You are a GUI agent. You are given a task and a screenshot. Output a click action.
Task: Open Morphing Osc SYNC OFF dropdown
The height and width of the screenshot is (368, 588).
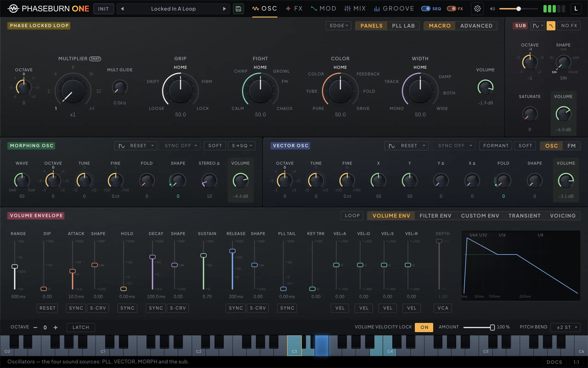point(180,146)
